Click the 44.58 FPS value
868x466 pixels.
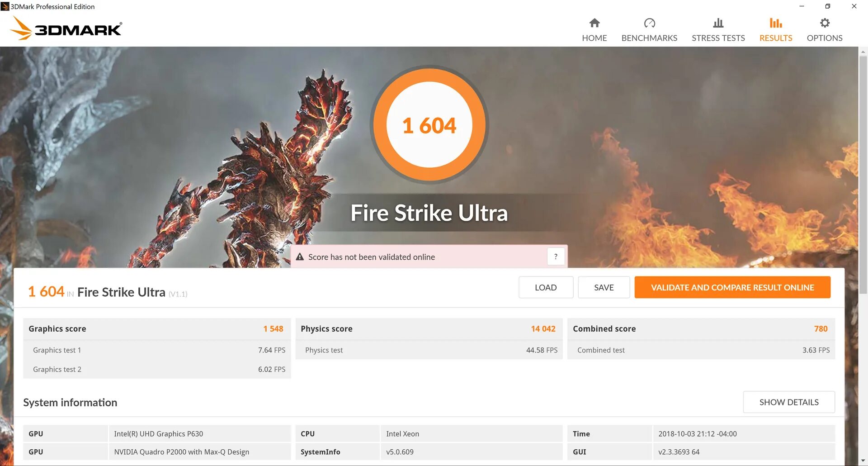tap(542, 350)
